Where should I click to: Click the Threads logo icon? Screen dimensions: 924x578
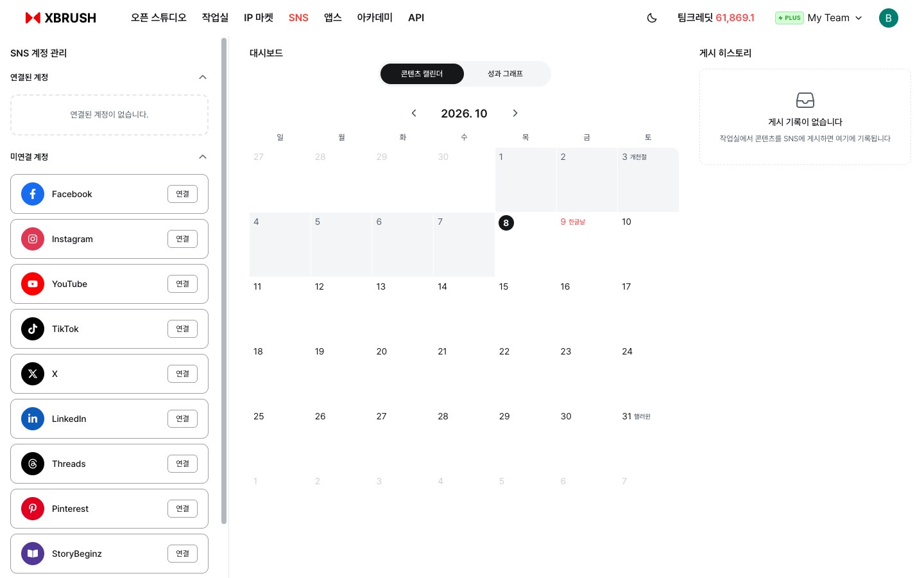33,464
